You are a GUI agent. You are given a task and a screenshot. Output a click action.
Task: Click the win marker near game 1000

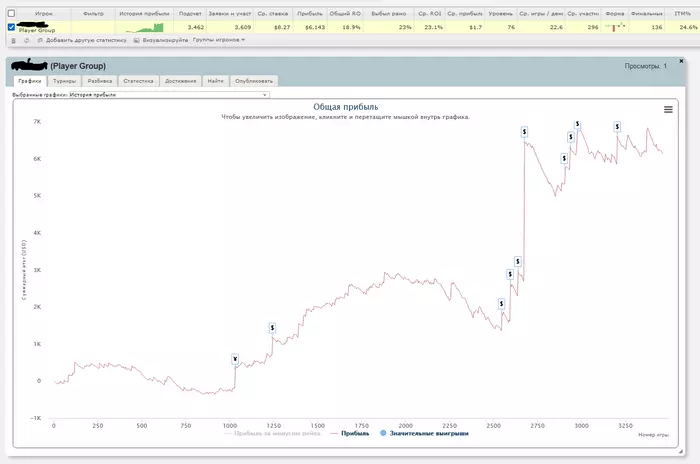[235, 359]
